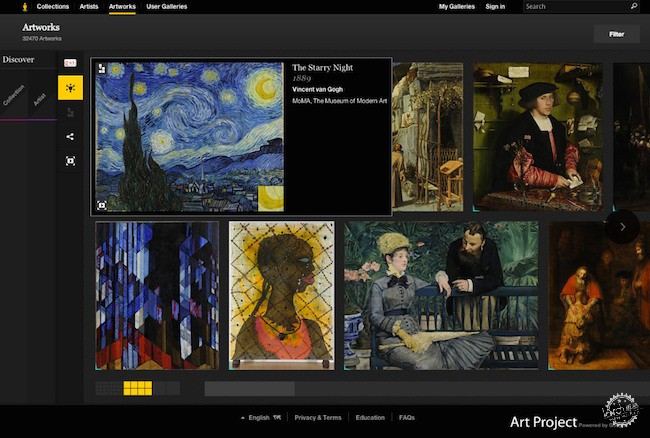Click play icon at Starry Night's bottom corner
This screenshot has width=650, height=438.
[x=102, y=205]
